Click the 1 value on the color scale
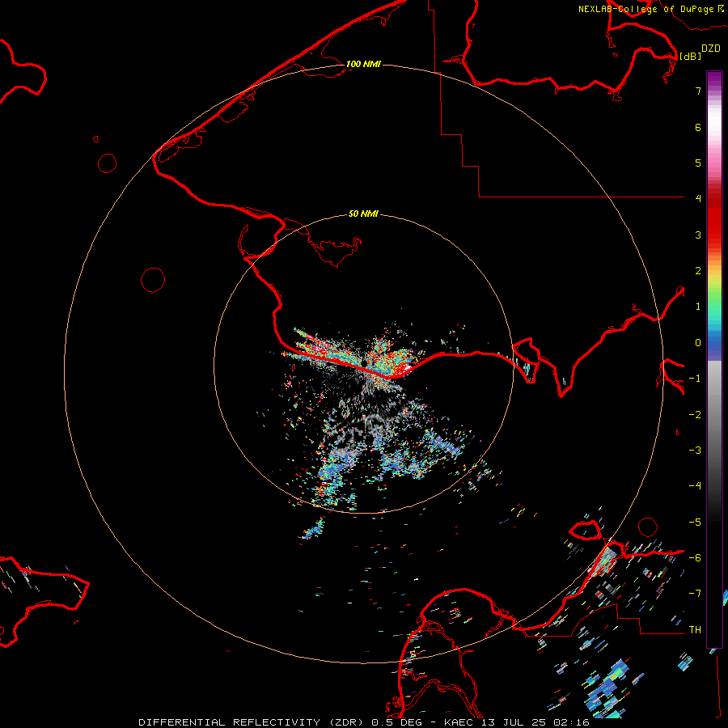Viewport: 728px width, 728px height. tap(698, 307)
